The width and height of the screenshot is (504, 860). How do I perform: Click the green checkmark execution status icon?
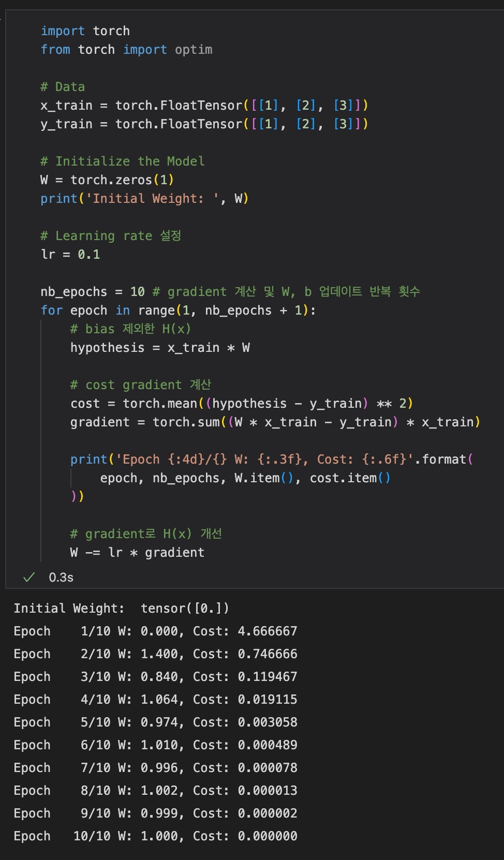(29, 577)
